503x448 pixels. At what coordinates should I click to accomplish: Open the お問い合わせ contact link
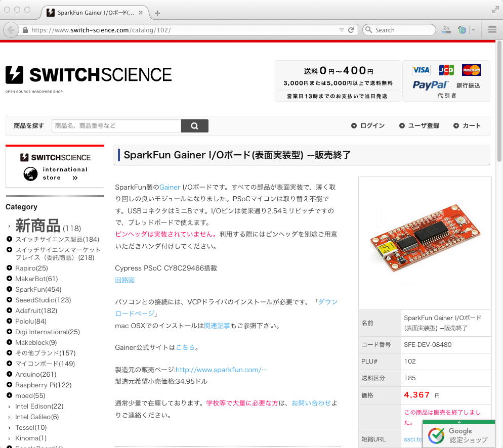[x=311, y=403]
